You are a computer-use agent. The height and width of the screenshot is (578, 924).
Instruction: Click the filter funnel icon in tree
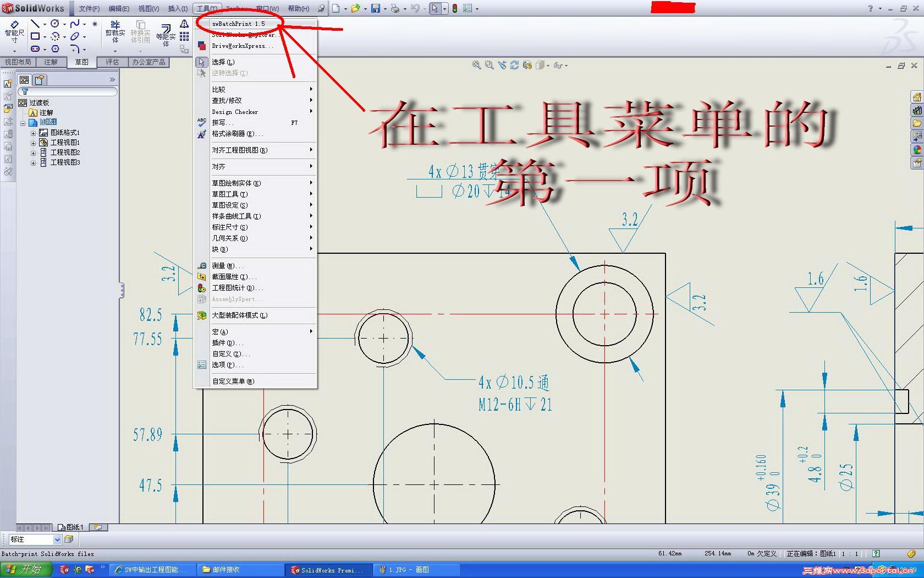[x=25, y=91]
